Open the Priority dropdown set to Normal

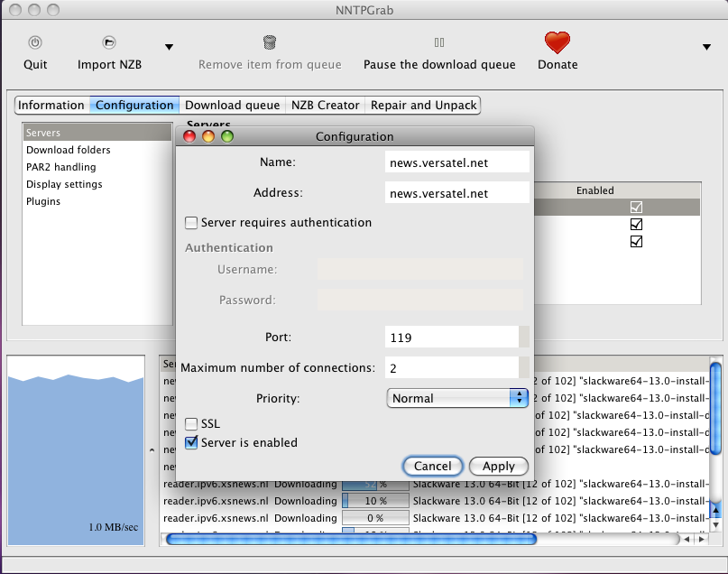[458, 398]
